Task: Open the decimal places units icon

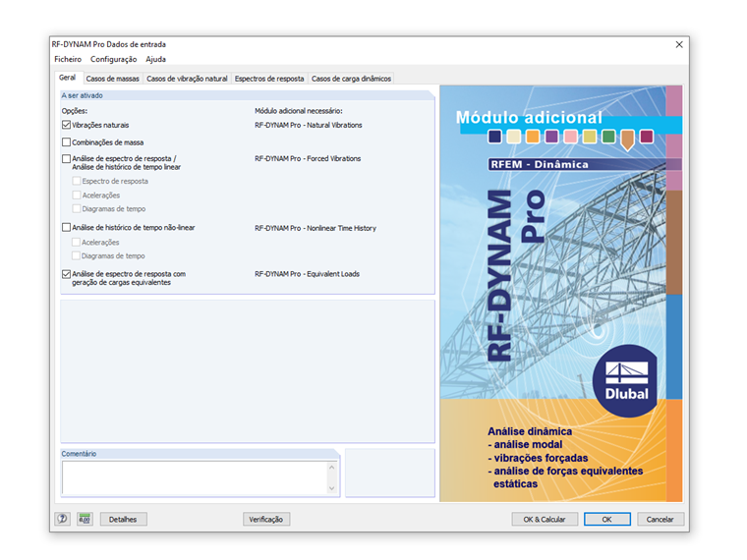Action: pyautogui.click(x=85, y=519)
